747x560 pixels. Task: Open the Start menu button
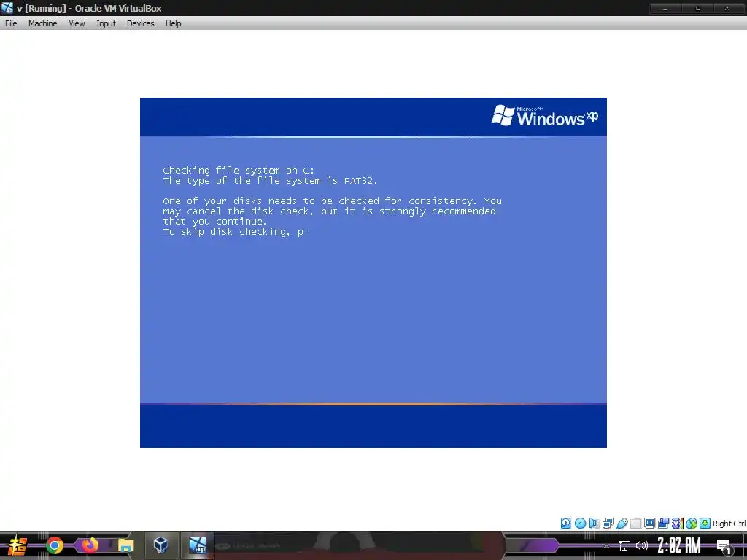(x=17, y=545)
